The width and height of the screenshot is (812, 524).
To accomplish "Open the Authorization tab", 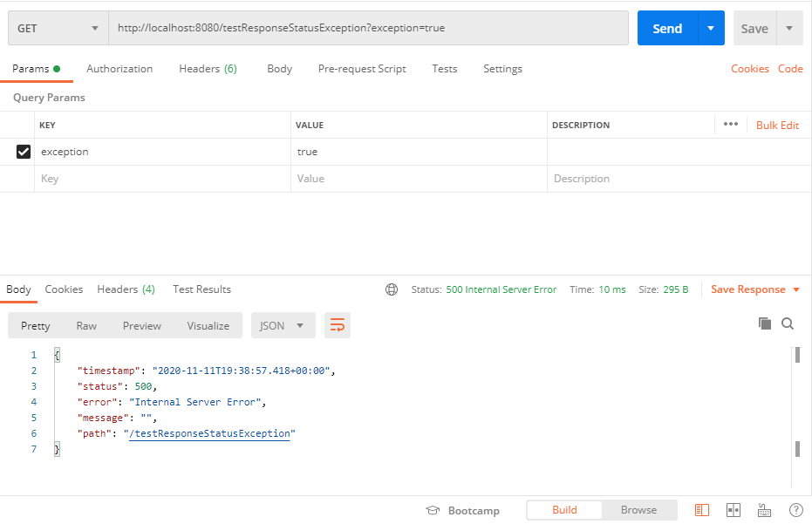I will point(119,69).
